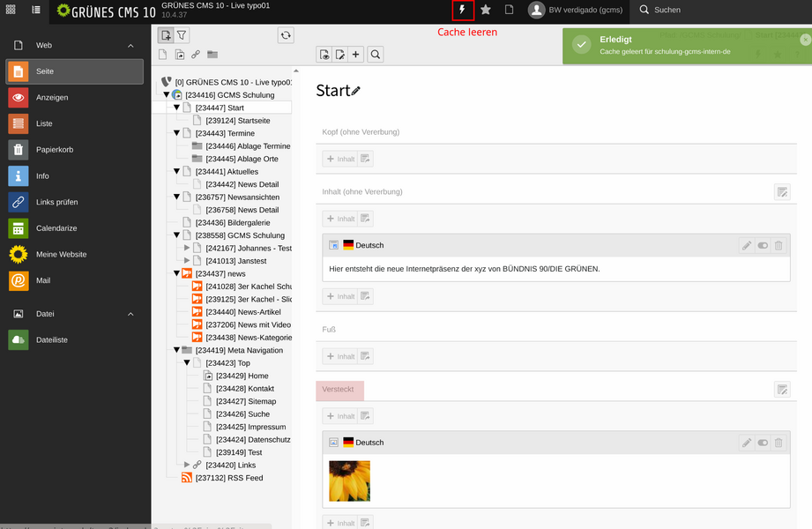The width and height of the screenshot is (812, 529).
Task: Delete the sunflower image content element
Action: (x=778, y=443)
